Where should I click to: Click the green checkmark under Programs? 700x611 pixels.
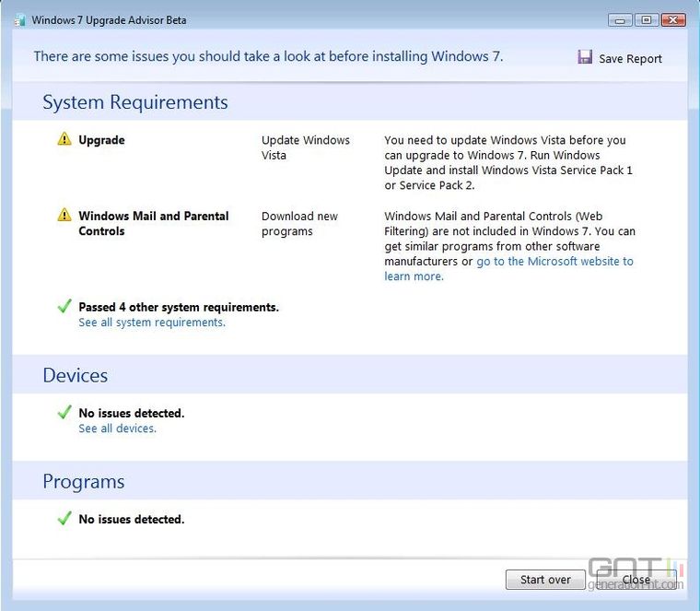[64, 518]
